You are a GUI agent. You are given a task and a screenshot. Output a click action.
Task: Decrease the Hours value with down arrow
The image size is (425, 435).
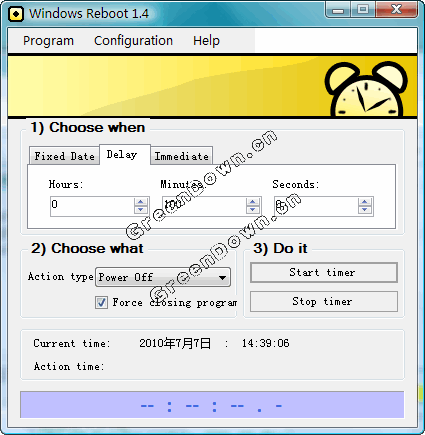(141, 210)
